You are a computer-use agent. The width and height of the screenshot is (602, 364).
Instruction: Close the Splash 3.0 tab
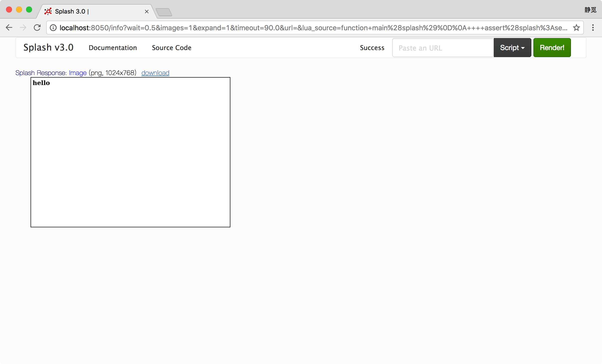tap(147, 12)
